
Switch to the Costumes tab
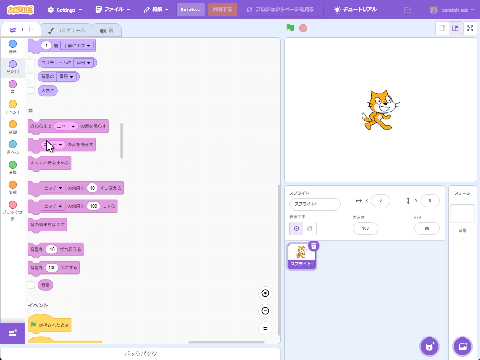pyautogui.click(x=67, y=30)
